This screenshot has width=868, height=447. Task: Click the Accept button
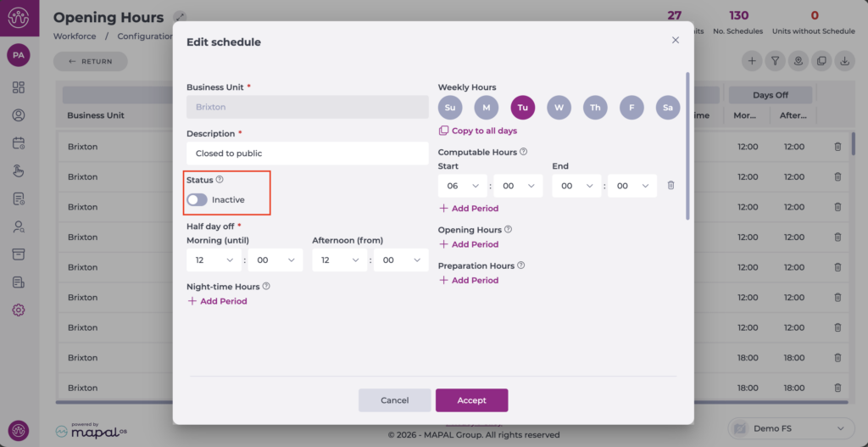pos(471,400)
